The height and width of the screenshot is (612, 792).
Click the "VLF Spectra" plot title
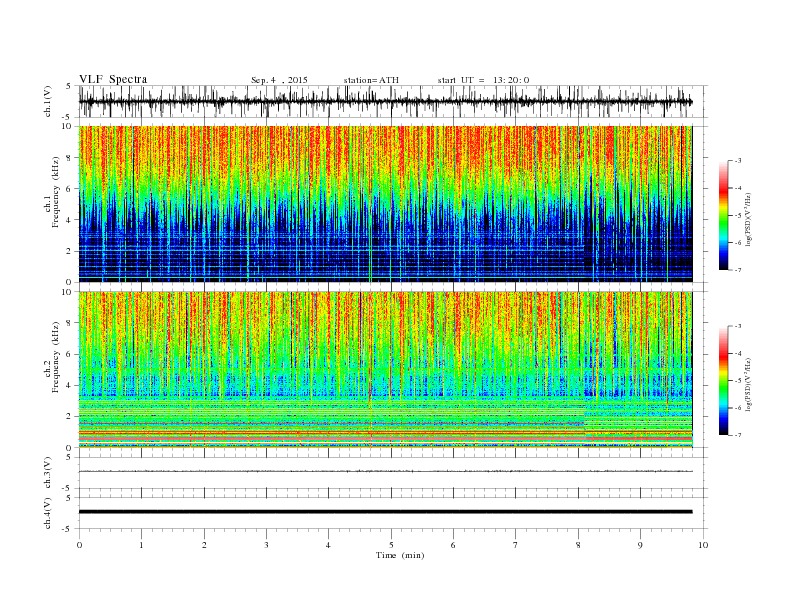(113, 79)
